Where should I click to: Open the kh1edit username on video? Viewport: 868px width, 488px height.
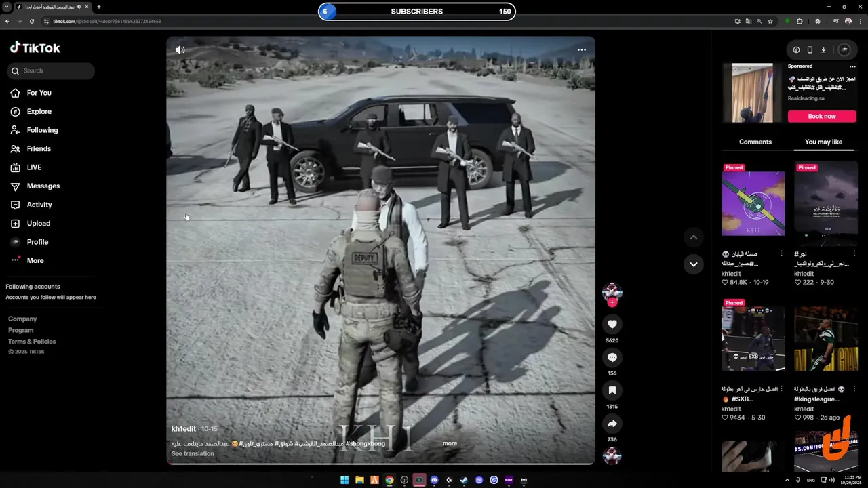184,429
